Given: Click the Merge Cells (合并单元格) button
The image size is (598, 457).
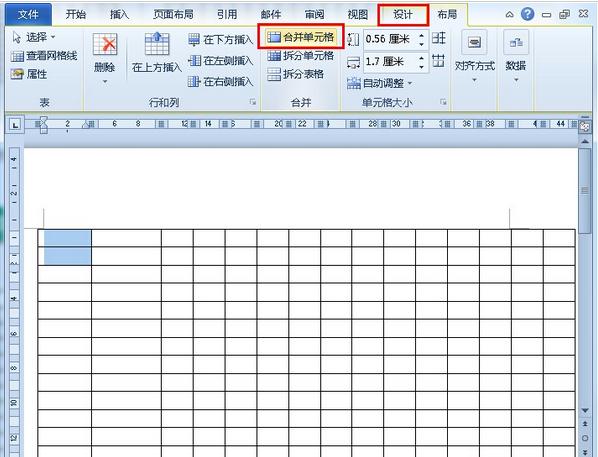Looking at the screenshot, I should tap(301, 37).
